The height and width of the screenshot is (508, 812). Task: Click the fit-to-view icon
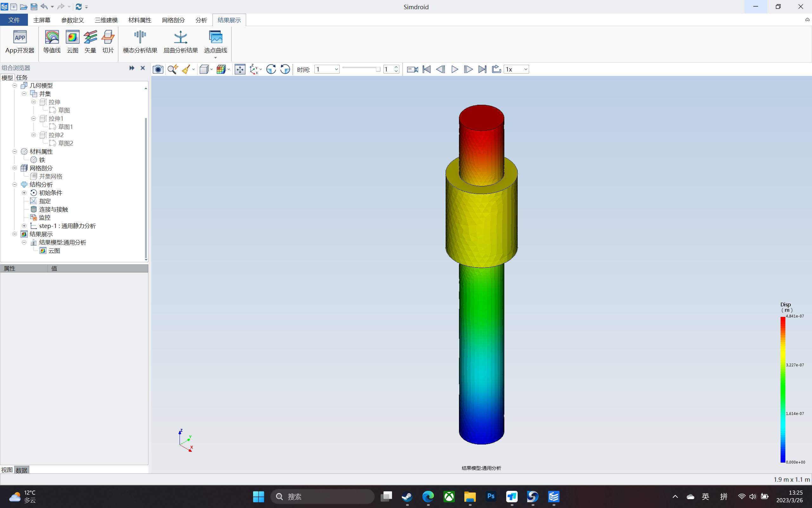coord(240,70)
